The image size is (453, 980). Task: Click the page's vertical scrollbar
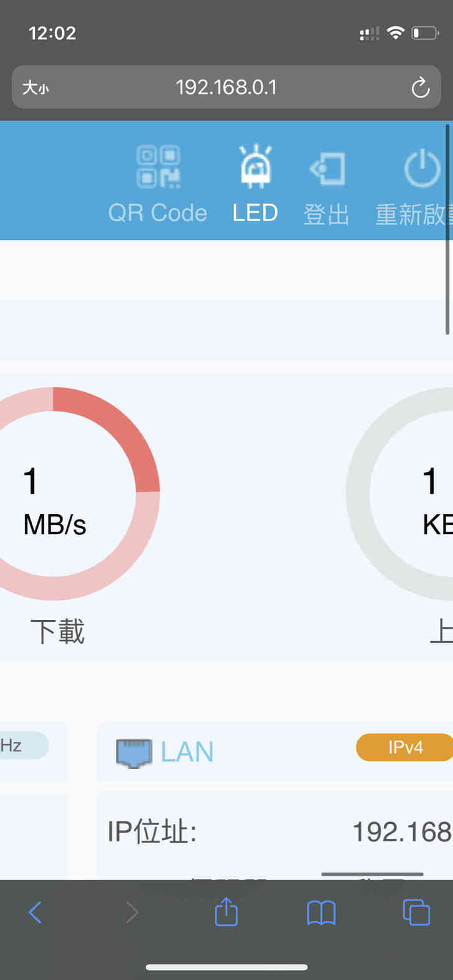pyautogui.click(x=447, y=230)
